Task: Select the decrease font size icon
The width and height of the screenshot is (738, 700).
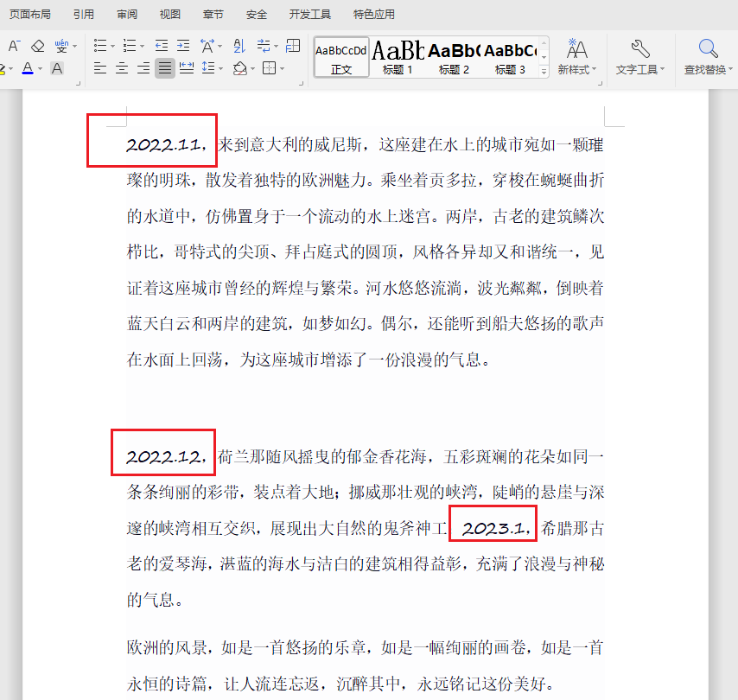Action: [x=15, y=45]
